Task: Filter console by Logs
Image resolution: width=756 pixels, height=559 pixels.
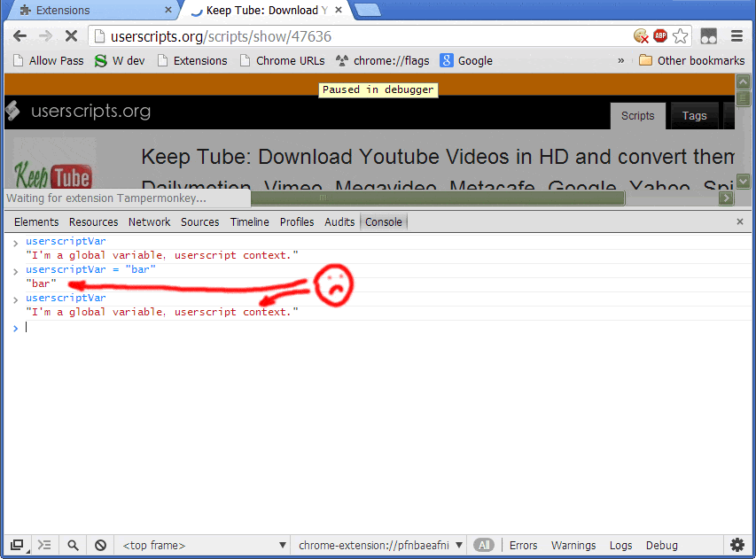Action: (x=620, y=545)
